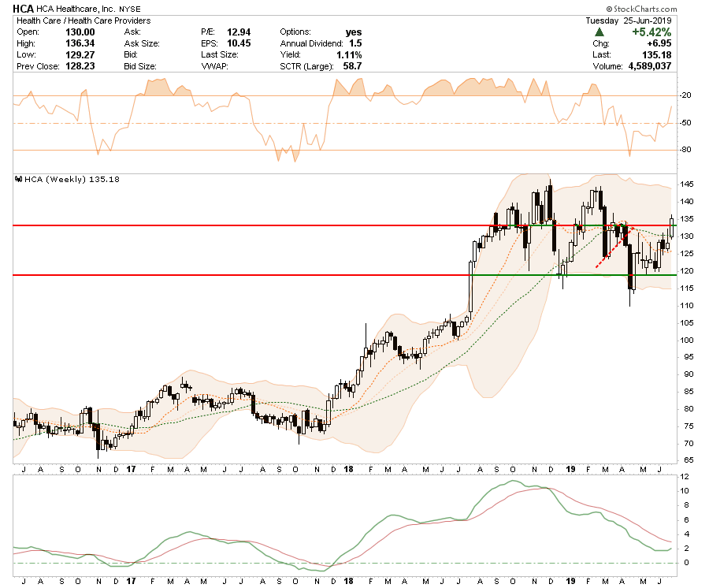Click the 65 label on price axis
Viewport: 709px width, 588px height.
(689, 460)
